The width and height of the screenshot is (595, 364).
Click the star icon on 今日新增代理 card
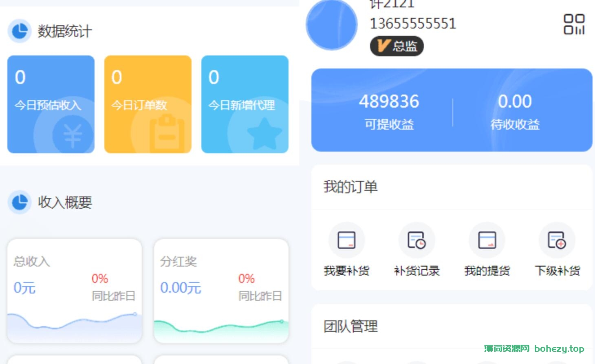(x=264, y=133)
